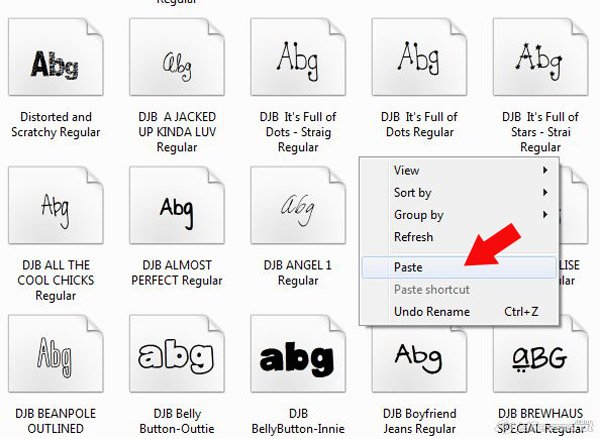Select the DJB BEANPOLE OUTLINED font icon
Screen dimensions: 600x439
click(x=56, y=354)
